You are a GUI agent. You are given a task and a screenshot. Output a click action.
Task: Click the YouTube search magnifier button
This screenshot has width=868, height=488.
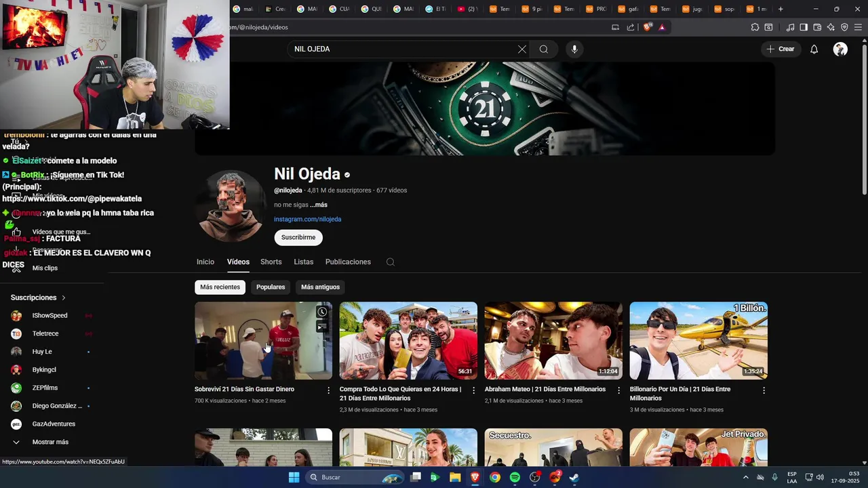click(544, 49)
